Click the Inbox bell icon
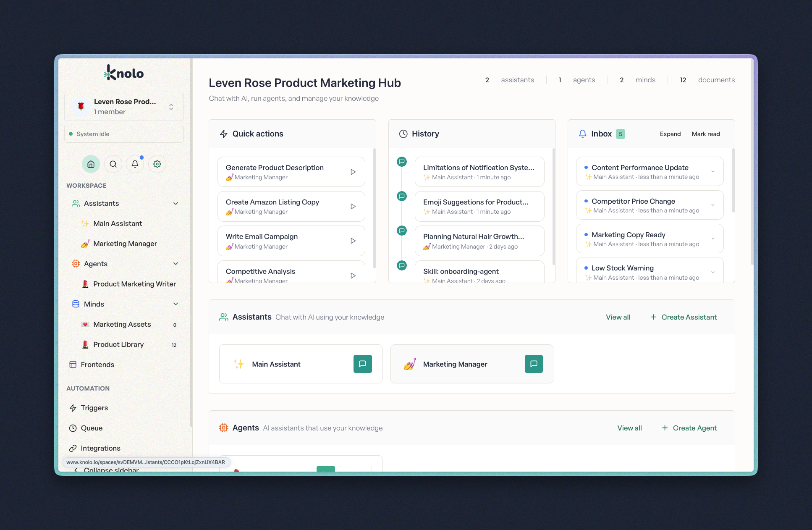Viewport: 812px width, 530px height. pyautogui.click(x=582, y=134)
